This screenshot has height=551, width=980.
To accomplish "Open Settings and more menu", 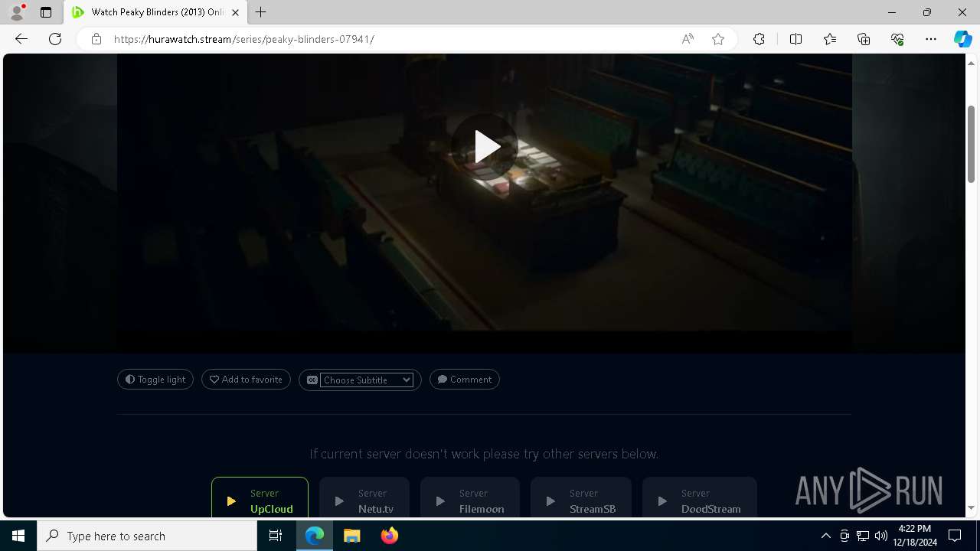I will pyautogui.click(x=931, y=39).
